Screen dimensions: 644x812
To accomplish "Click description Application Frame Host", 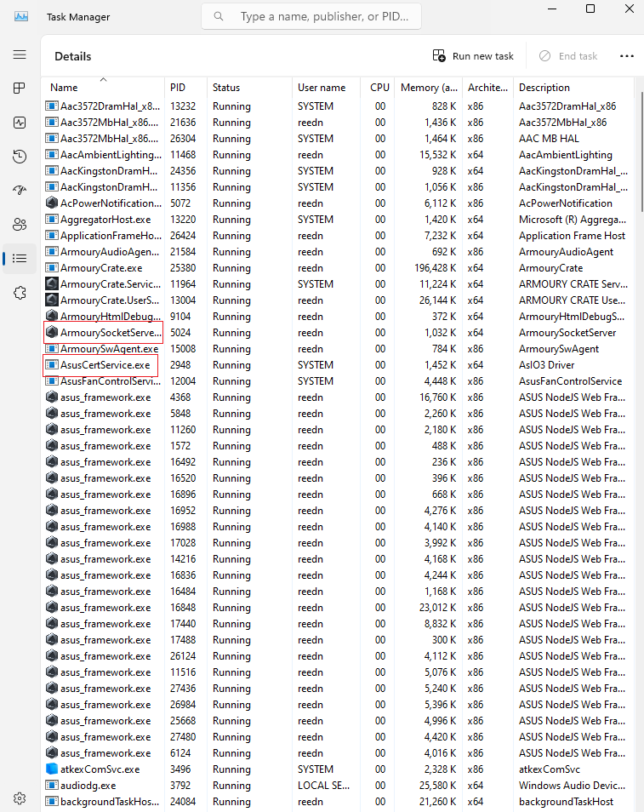I will coord(572,236).
